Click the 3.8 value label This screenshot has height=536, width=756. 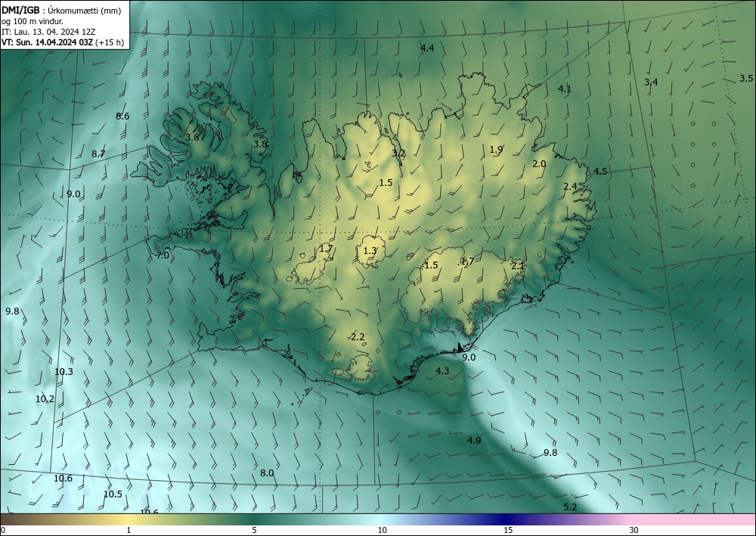260,144
